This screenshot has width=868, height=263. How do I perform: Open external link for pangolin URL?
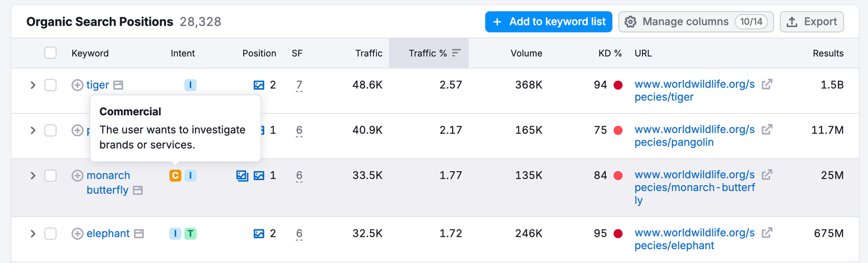(767, 130)
